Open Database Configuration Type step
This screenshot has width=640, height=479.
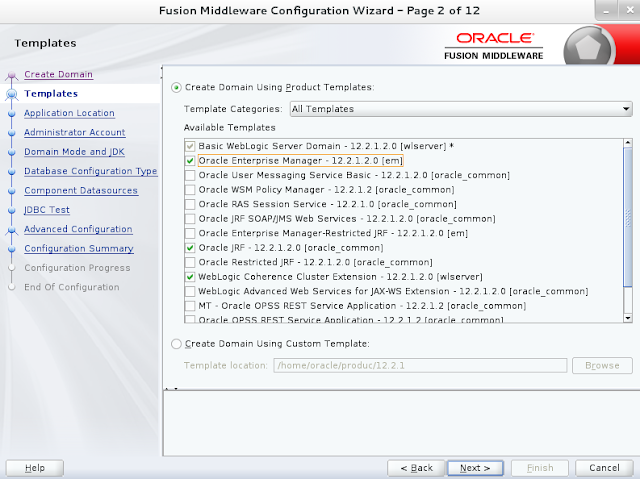(x=91, y=171)
